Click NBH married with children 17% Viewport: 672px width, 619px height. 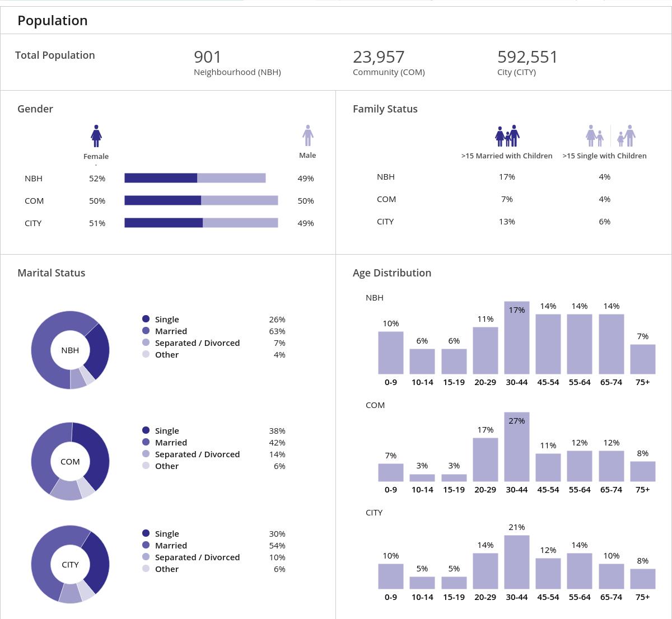tap(507, 177)
